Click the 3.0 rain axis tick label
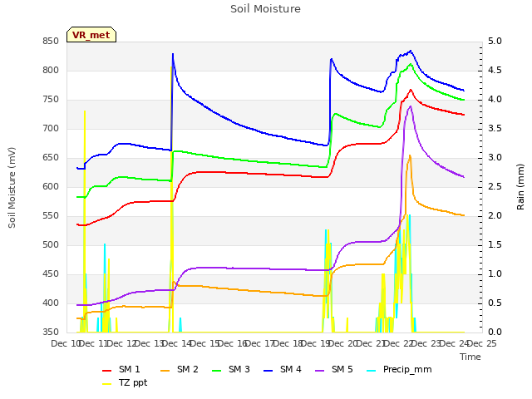 [495, 158]
